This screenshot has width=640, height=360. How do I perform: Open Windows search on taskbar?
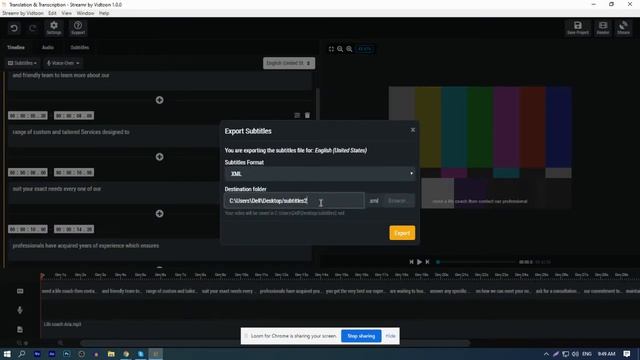(x=22, y=354)
